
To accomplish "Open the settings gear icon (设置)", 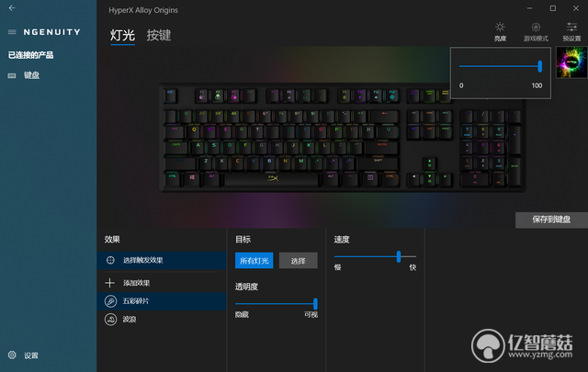I will (12, 355).
